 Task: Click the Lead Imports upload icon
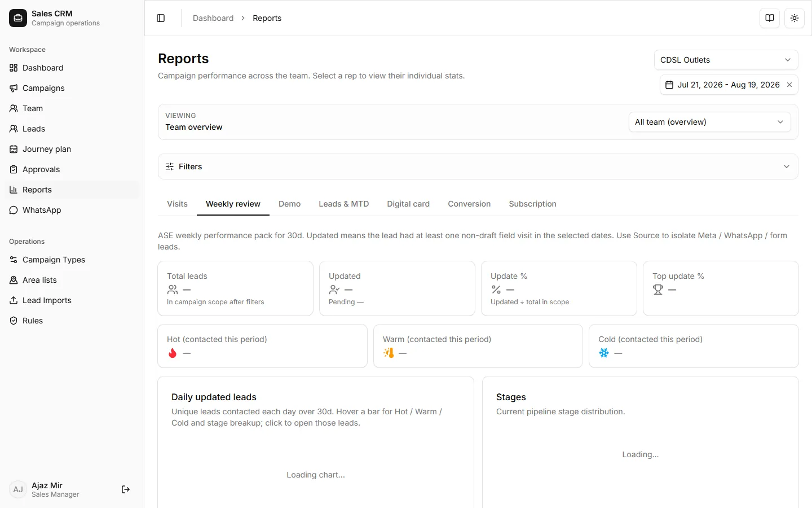click(x=14, y=300)
